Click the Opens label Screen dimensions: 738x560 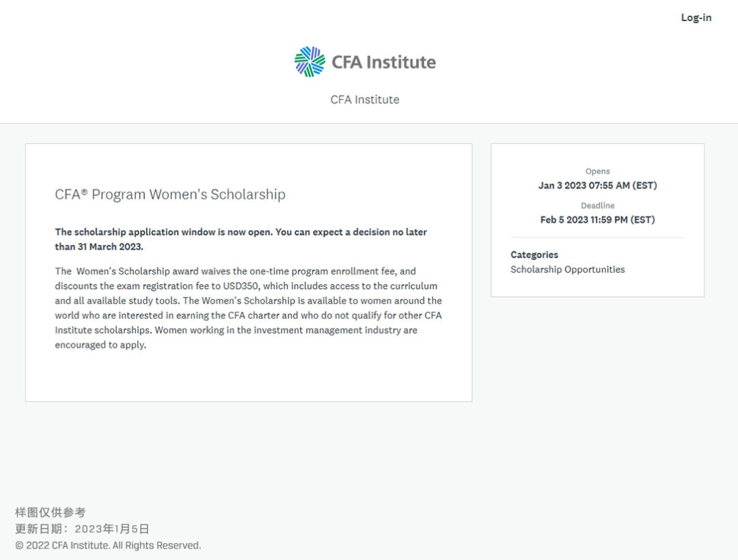pyautogui.click(x=598, y=171)
